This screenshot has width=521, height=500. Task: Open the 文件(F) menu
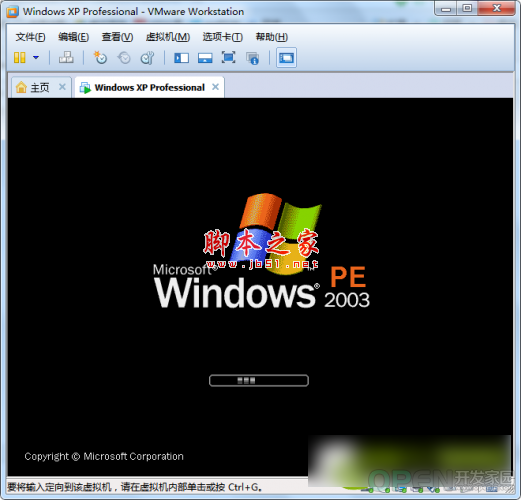[x=30, y=37]
